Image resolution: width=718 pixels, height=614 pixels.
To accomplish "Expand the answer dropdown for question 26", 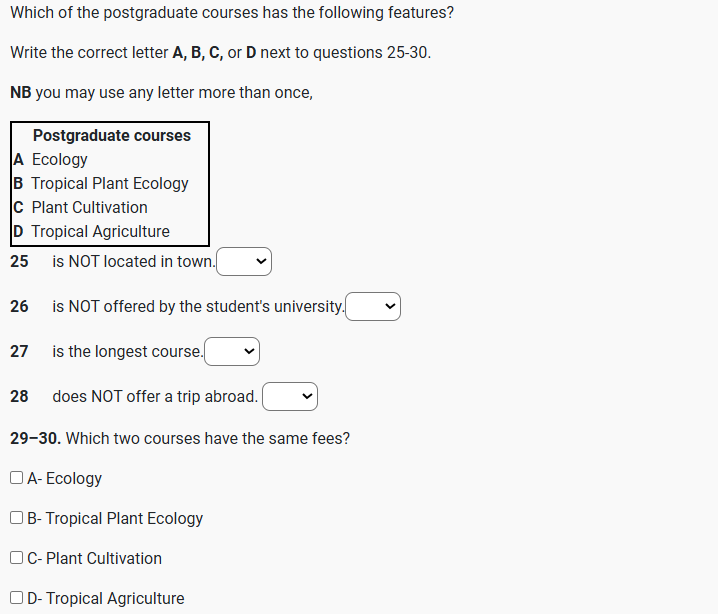I will (373, 307).
